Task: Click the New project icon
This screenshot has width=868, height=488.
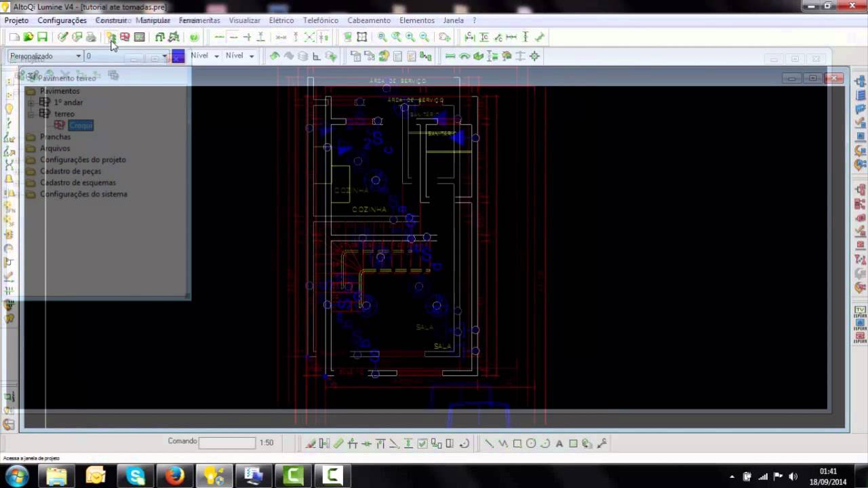Action: (x=14, y=37)
